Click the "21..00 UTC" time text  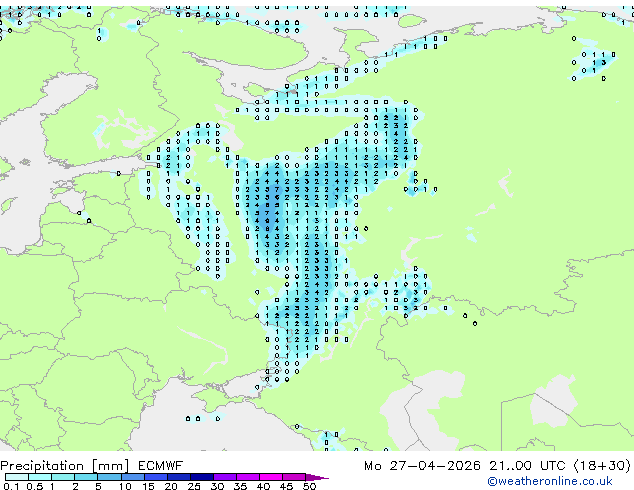[x=527, y=466]
